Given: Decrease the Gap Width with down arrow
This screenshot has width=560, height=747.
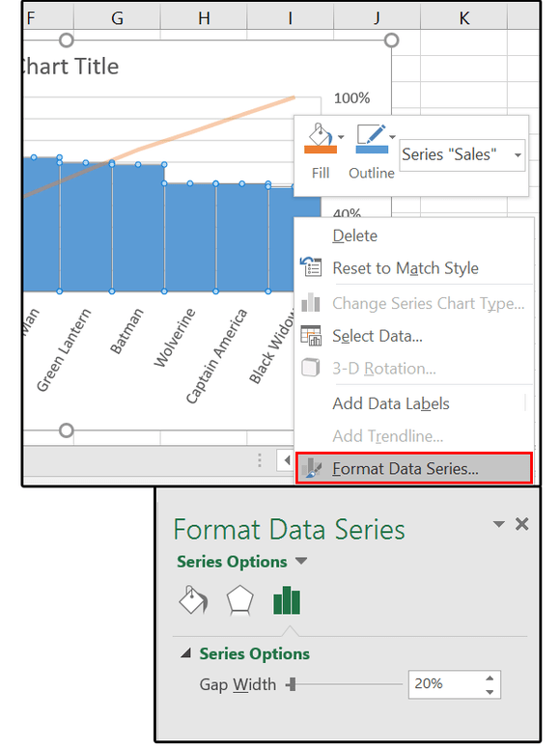Looking at the screenshot, I should pyautogui.click(x=490, y=692).
